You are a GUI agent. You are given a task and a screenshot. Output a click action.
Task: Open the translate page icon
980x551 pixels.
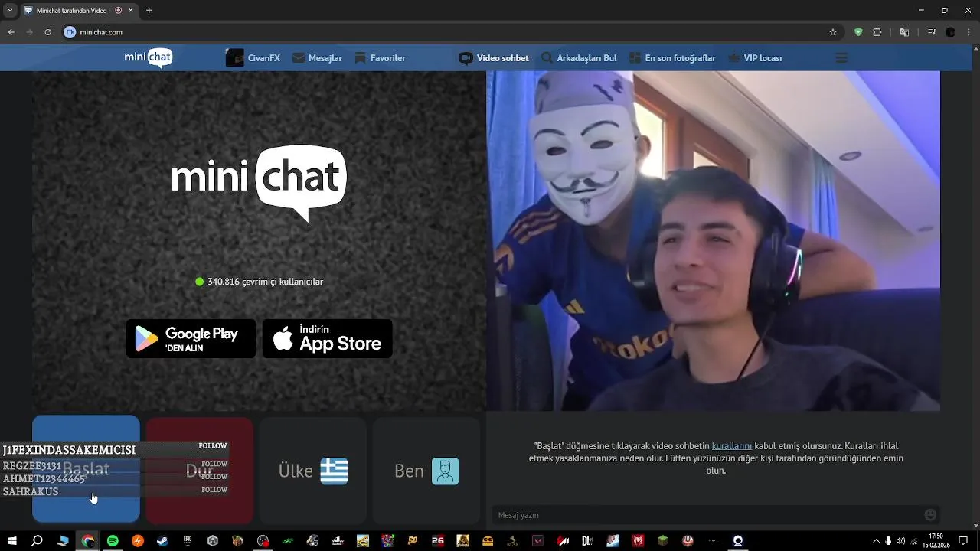[x=904, y=32]
